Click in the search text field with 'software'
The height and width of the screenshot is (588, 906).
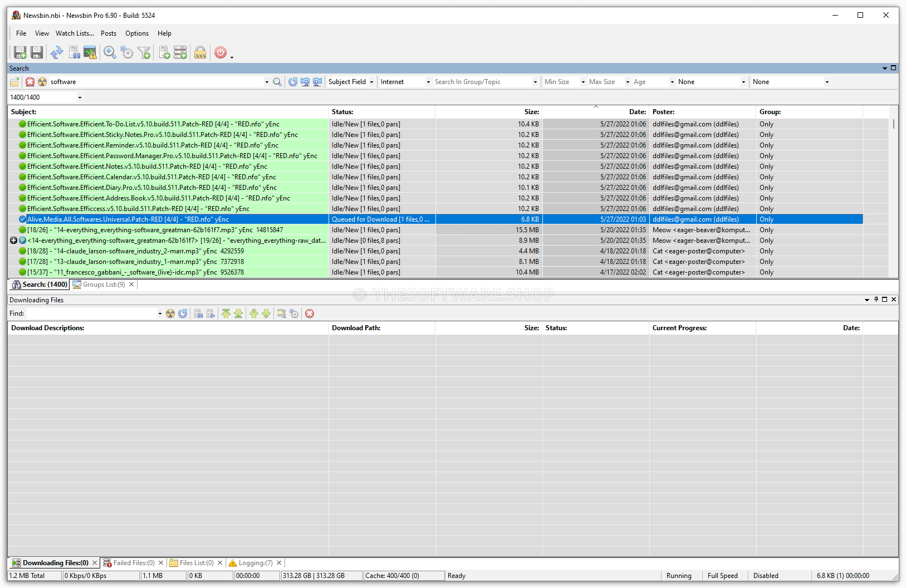pos(156,82)
